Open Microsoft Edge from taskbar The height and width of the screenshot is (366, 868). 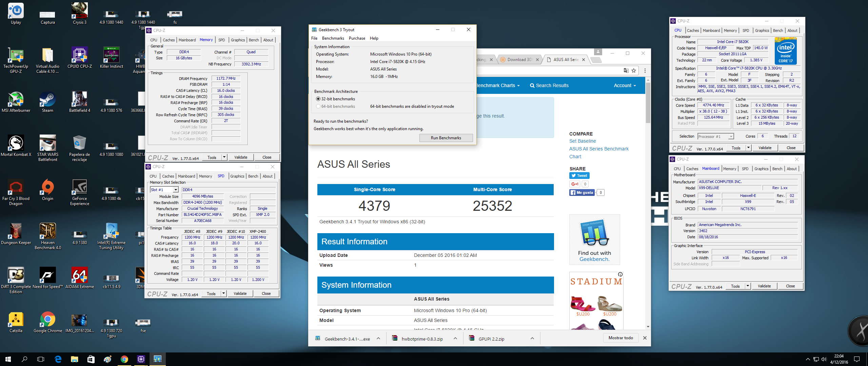(x=58, y=359)
